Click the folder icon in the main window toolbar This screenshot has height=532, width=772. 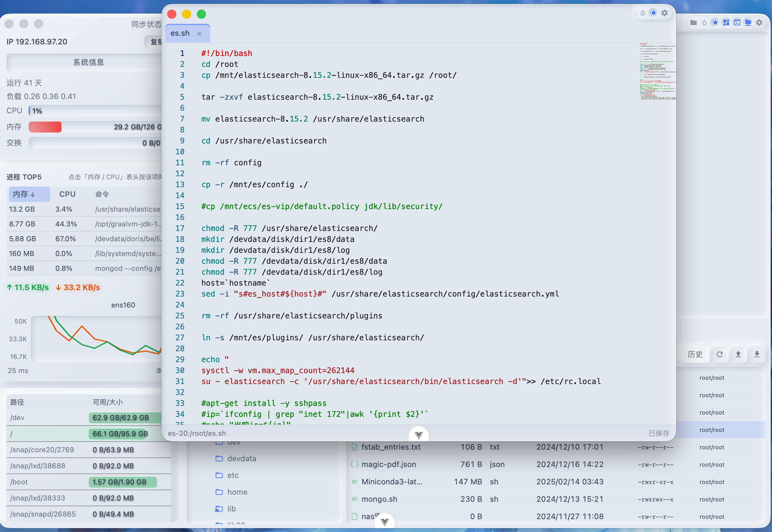pos(693,23)
